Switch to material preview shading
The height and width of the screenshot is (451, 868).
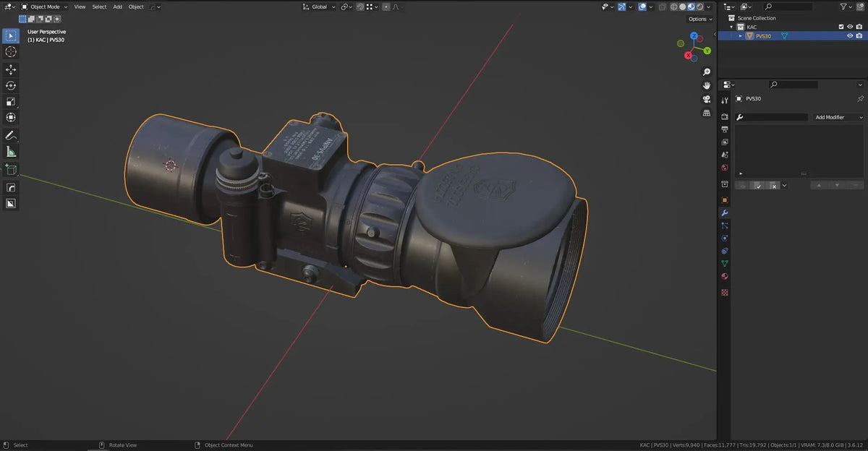coord(691,7)
